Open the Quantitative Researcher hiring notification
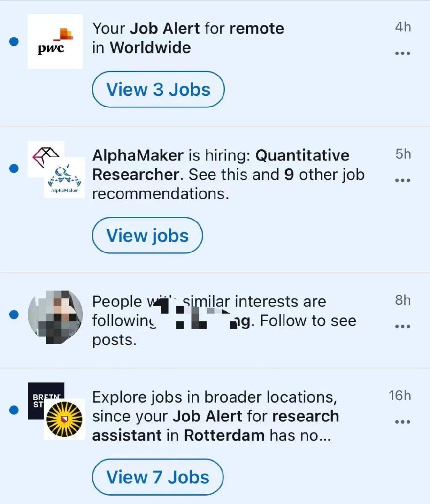 227,174
